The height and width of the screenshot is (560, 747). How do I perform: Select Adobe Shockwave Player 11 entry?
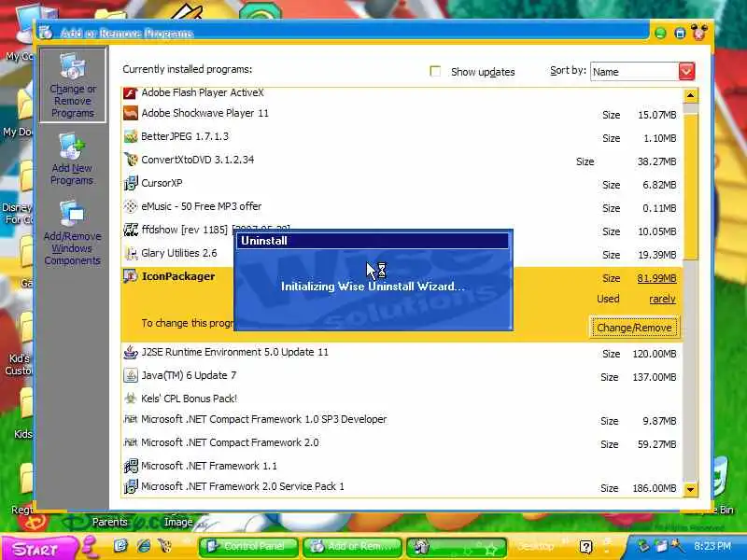pos(402,113)
